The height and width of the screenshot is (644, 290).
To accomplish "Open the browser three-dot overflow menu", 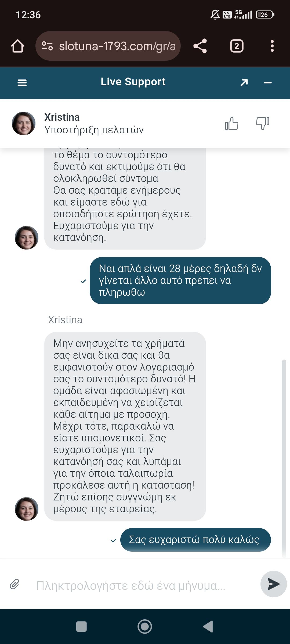I will click(272, 46).
